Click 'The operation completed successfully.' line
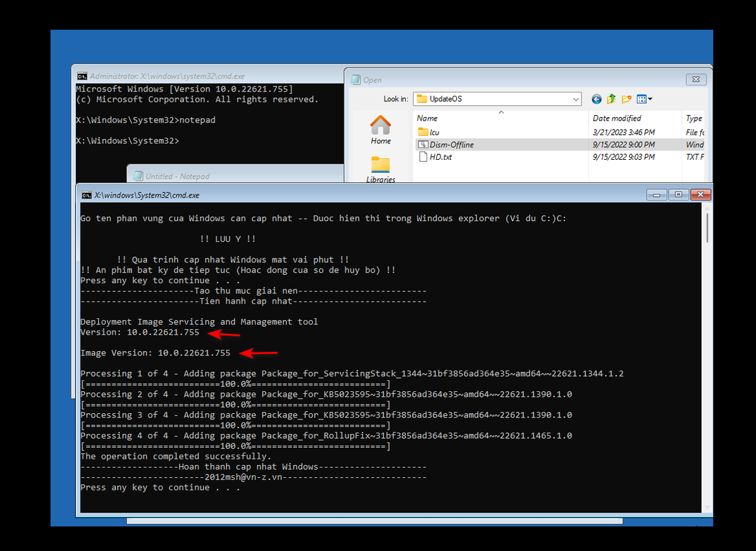756x551 pixels. click(176, 457)
